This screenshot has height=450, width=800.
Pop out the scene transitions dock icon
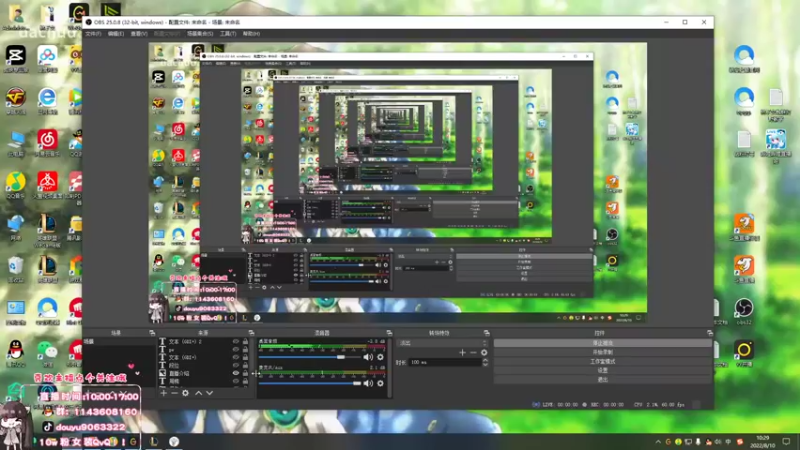487,333
